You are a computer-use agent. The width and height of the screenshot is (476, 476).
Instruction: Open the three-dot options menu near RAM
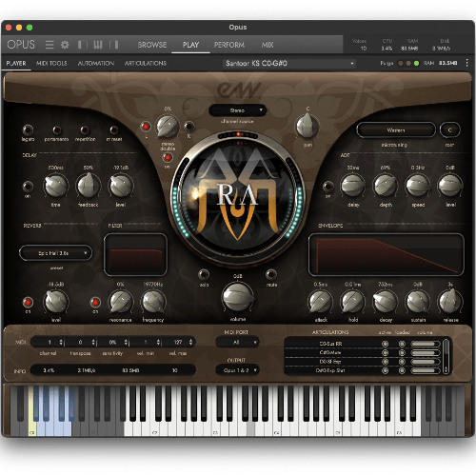tap(466, 63)
